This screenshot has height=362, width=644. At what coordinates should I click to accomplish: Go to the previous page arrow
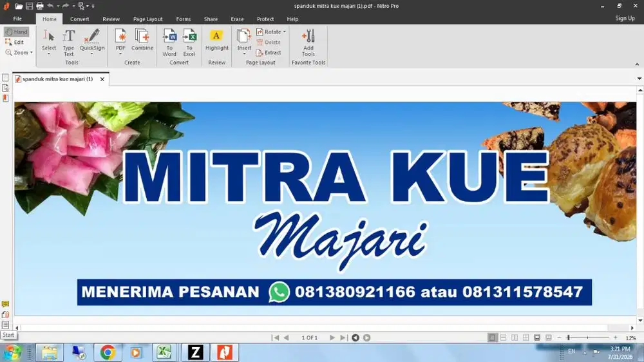[287, 338]
